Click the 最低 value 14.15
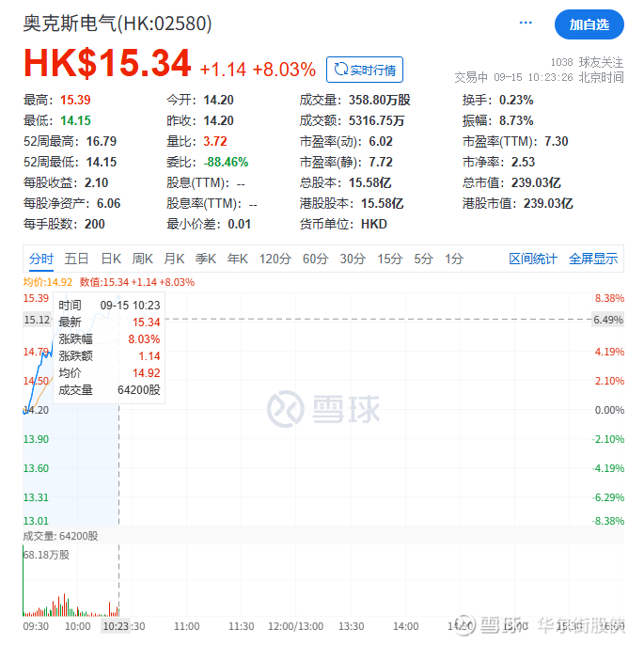Screen dimensions: 644x645 click(x=75, y=120)
